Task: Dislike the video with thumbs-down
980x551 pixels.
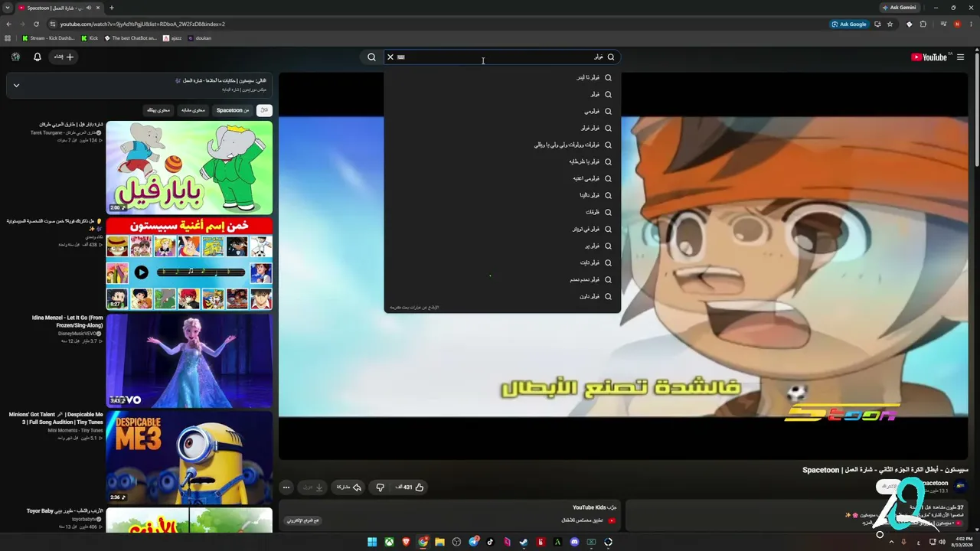Action: pos(380,487)
